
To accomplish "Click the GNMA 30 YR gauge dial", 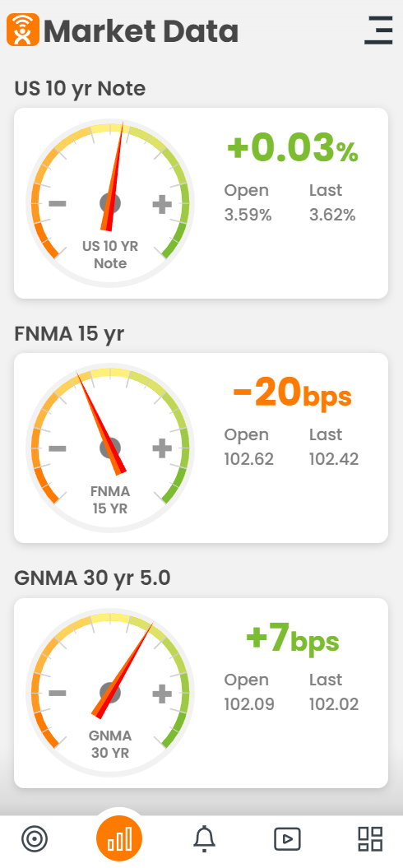I will (110, 694).
